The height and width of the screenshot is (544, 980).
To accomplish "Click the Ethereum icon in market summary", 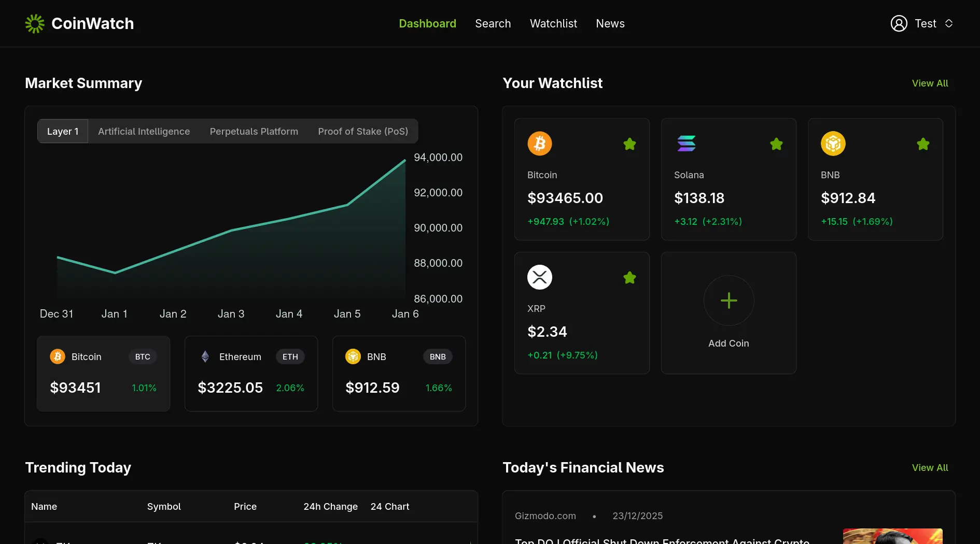I will click(x=205, y=356).
